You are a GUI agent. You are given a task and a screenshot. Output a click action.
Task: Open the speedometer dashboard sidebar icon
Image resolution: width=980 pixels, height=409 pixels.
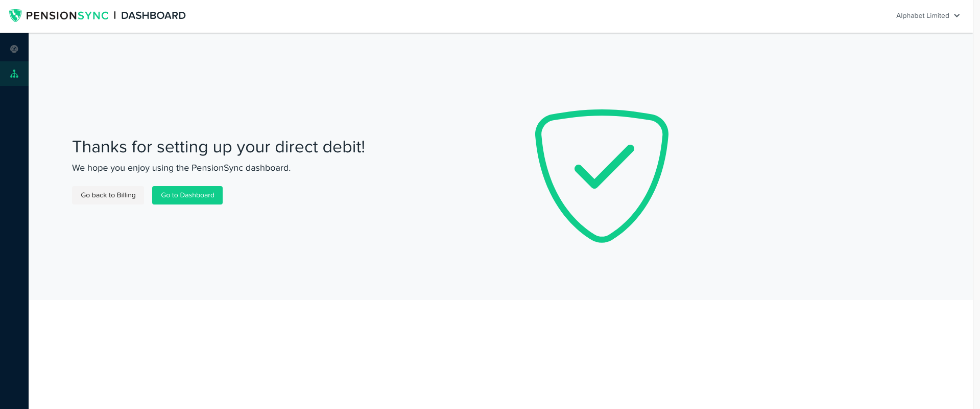click(14, 49)
